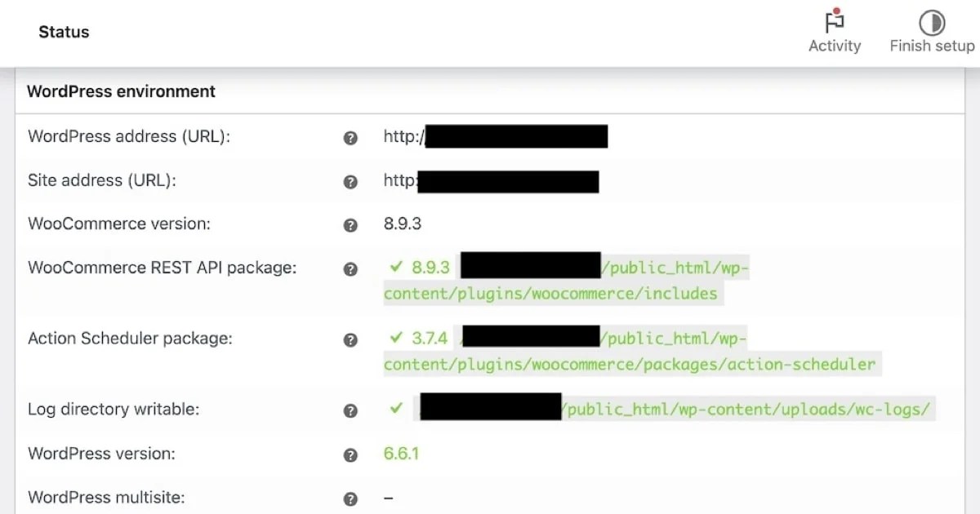The image size is (980, 514).
Task: Click the wc-logs directory path text
Action: [x=747, y=410]
